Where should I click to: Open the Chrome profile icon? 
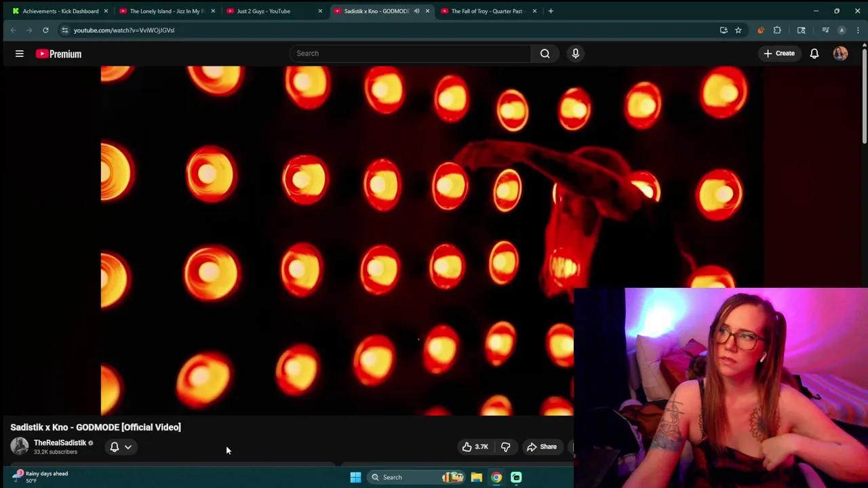click(x=842, y=30)
